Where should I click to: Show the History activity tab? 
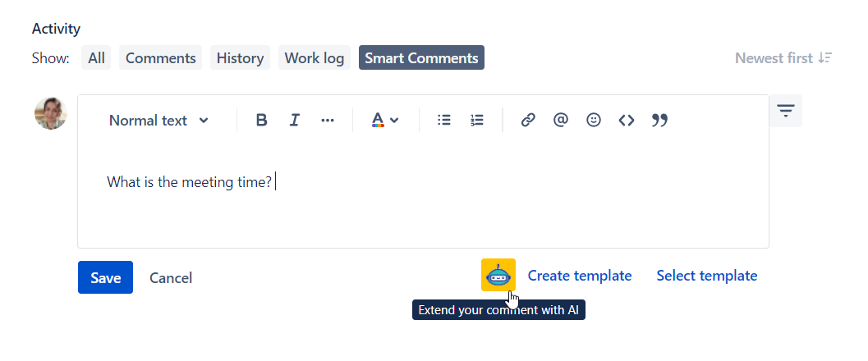[x=240, y=58]
